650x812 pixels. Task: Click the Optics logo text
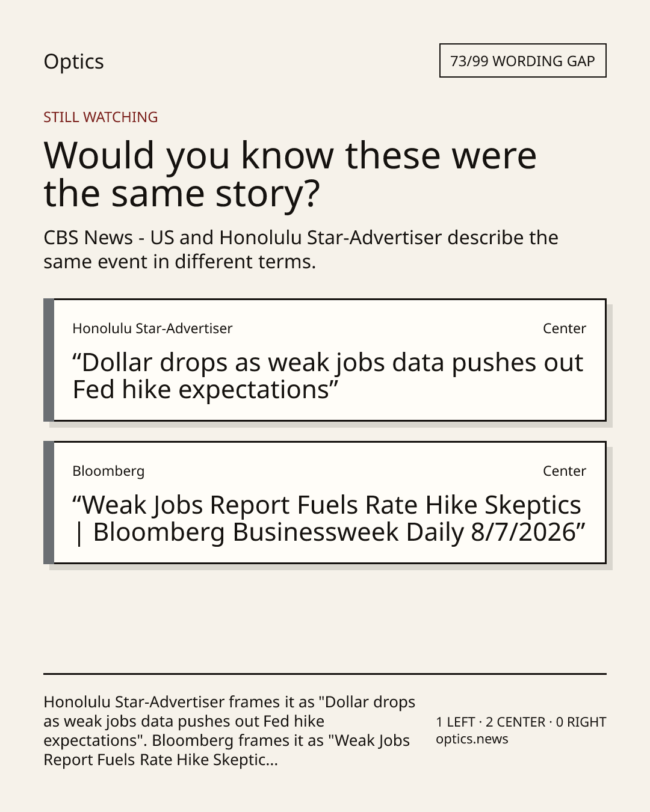click(x=73, y=61)
